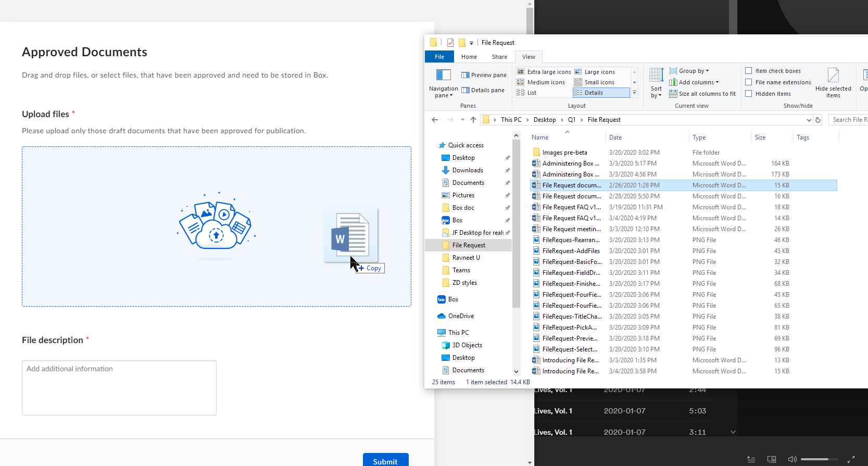
Task: Toggle File name extensions checkbox
Action: click(x=749, y=82)
